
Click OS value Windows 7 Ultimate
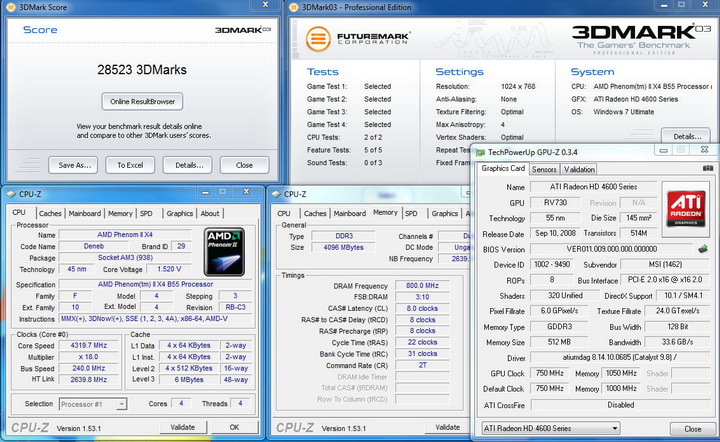pos(623,112)
